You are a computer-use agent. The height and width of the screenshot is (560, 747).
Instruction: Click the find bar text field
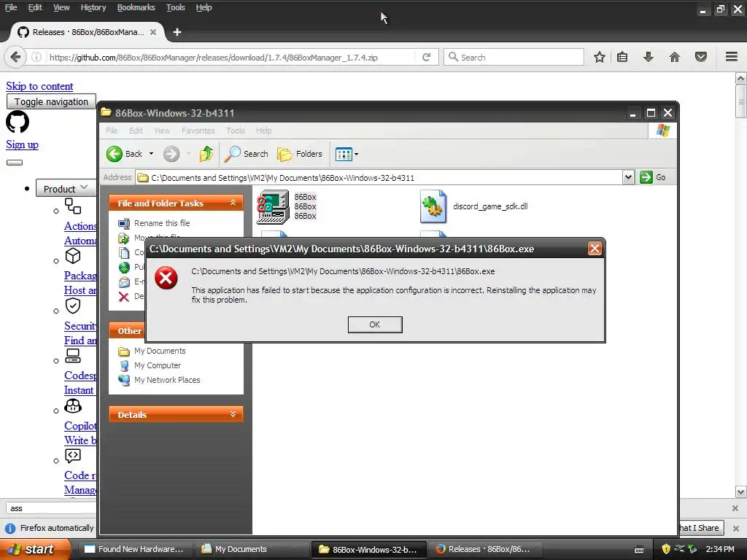[52, 508]
